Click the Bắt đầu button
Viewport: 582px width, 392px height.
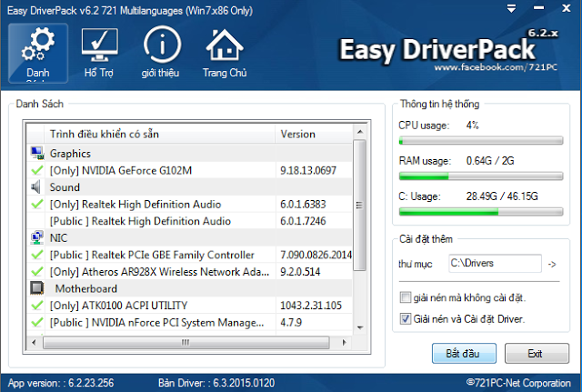(464, 353)
